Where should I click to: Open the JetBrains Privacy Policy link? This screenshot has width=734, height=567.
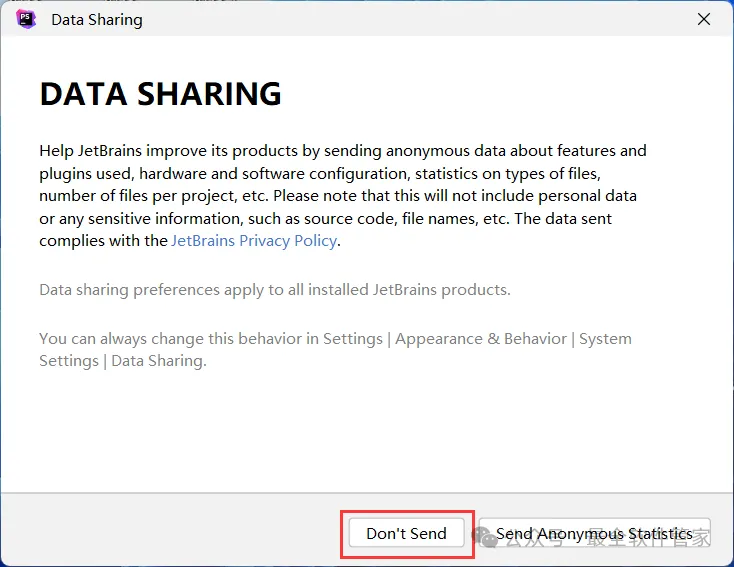click(x=254, y=241)
